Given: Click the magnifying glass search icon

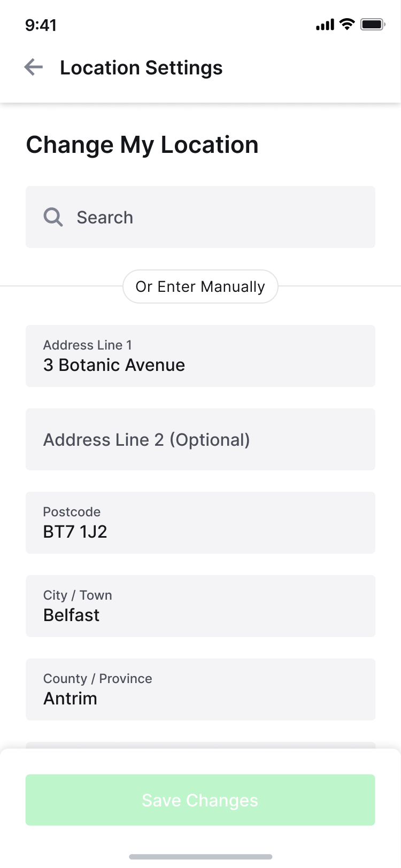Looking at the screenshot, I should coord(53,218).
